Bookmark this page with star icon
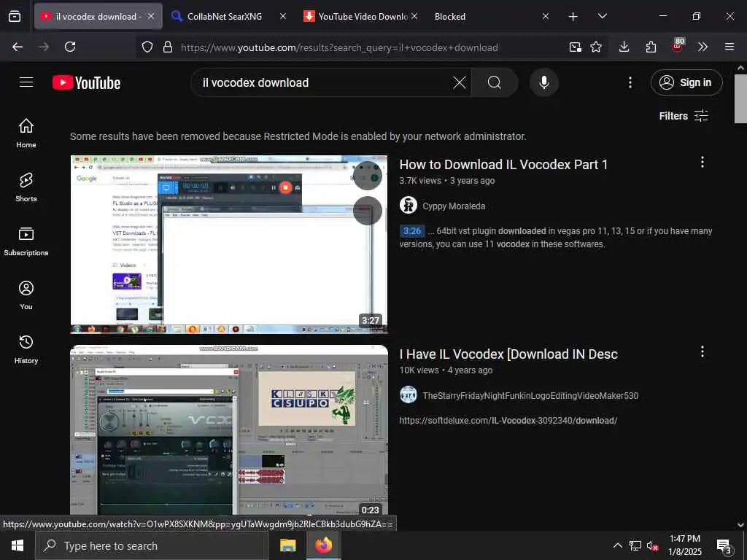Screen dimensions: 747x560 tap(595, 47)
